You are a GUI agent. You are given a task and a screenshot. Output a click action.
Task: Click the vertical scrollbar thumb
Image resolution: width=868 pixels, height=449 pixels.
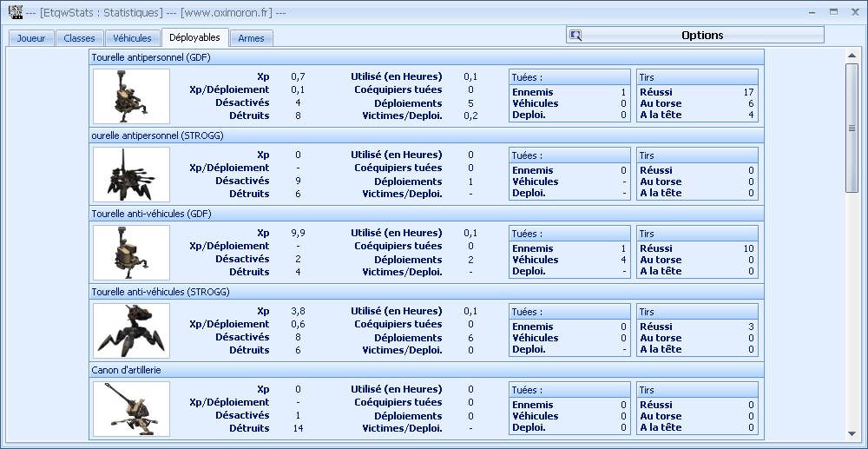(852, 128)
